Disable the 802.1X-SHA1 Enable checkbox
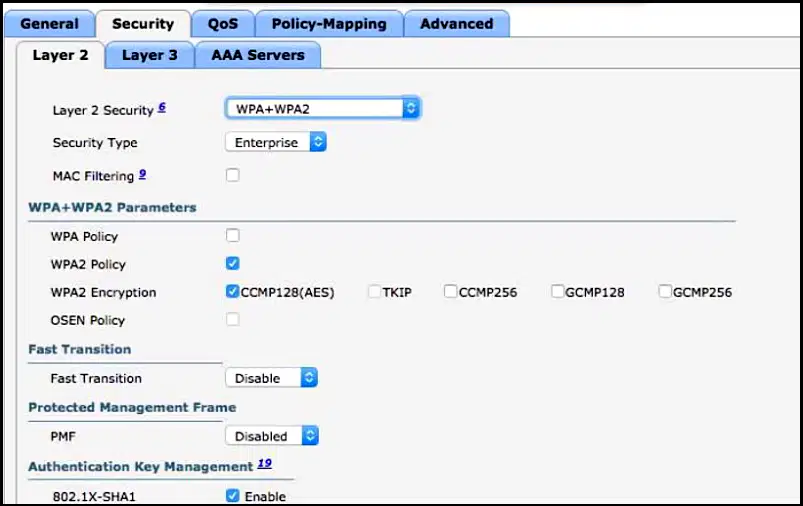 click(x=233, y=495)
